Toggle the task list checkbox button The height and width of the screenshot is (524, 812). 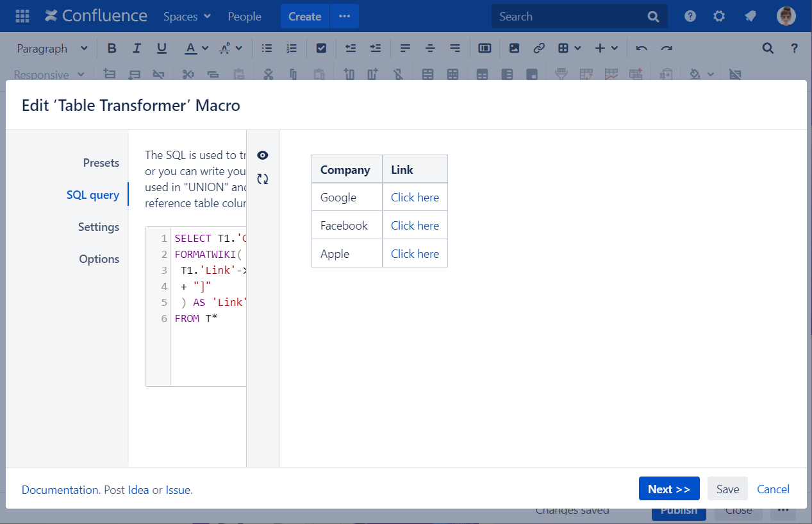(321, 48)
